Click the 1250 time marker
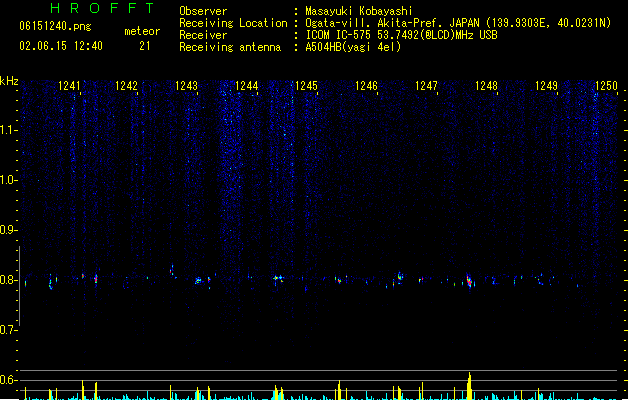The height and width of the screenshot is (400, 629). (606, 86)
